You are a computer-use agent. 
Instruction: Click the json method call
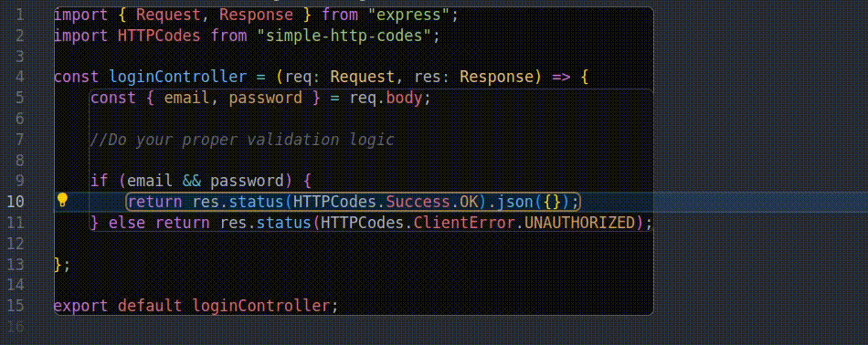click(x=514, y=202)
